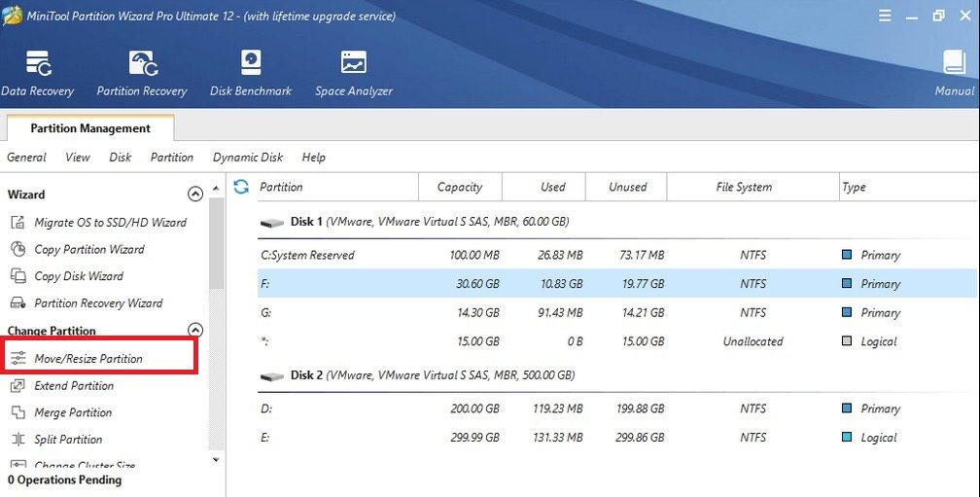
Task: Open the Help menu
Action: click(x=314, y=157)
